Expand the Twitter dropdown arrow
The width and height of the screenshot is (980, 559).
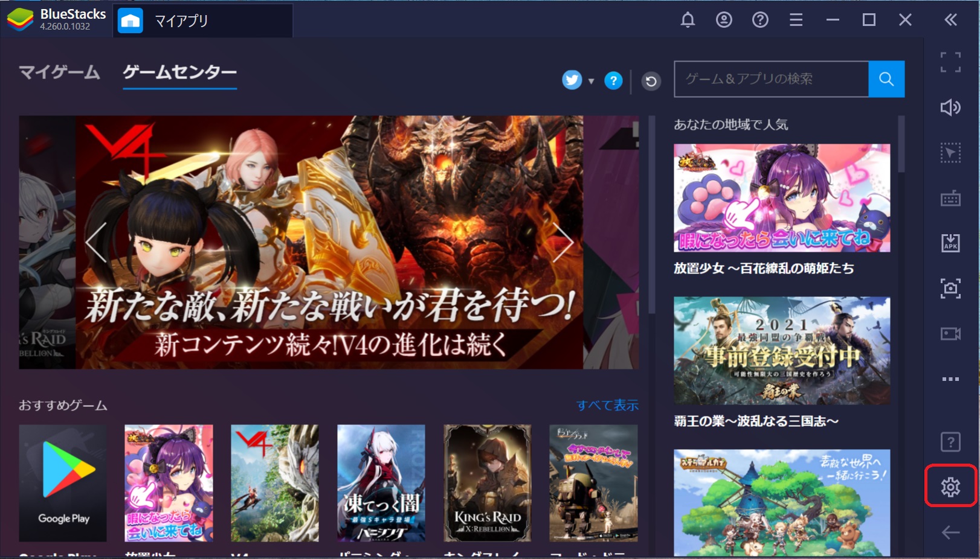tap(592, 81)
